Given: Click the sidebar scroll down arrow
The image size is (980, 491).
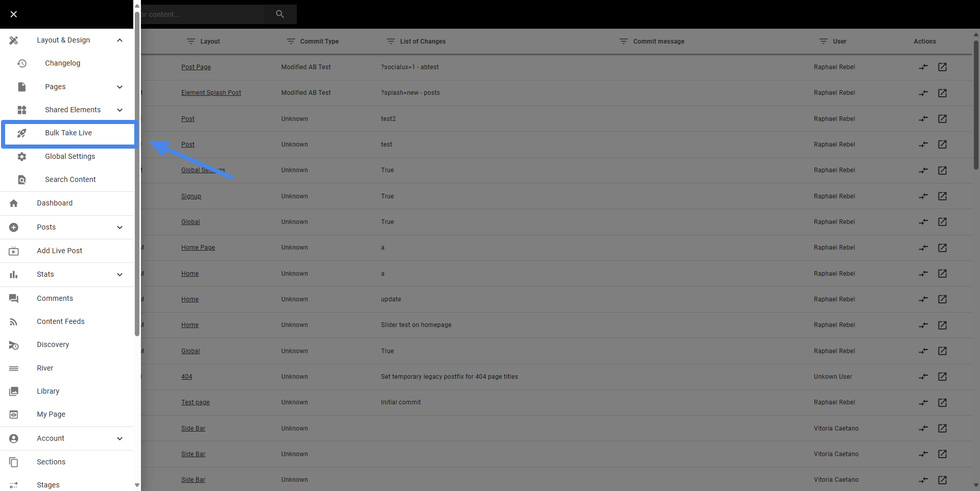Looking at the screenshot, I should [x=137, y=485].
